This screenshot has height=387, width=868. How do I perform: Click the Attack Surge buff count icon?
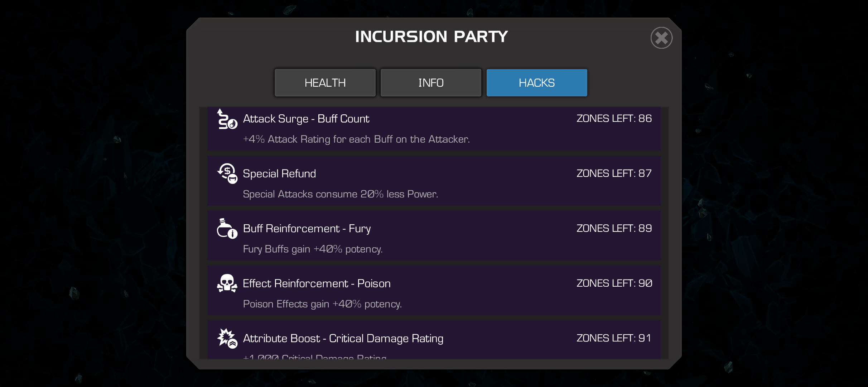tap(227, 119)
